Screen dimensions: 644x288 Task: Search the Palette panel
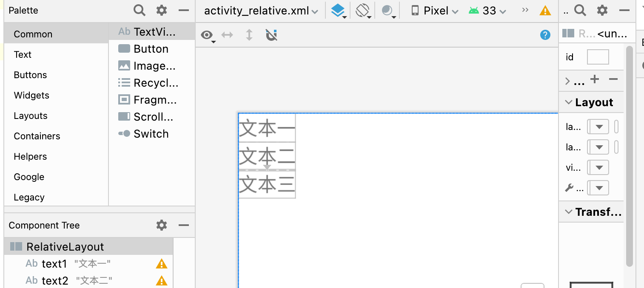point(140,10)
